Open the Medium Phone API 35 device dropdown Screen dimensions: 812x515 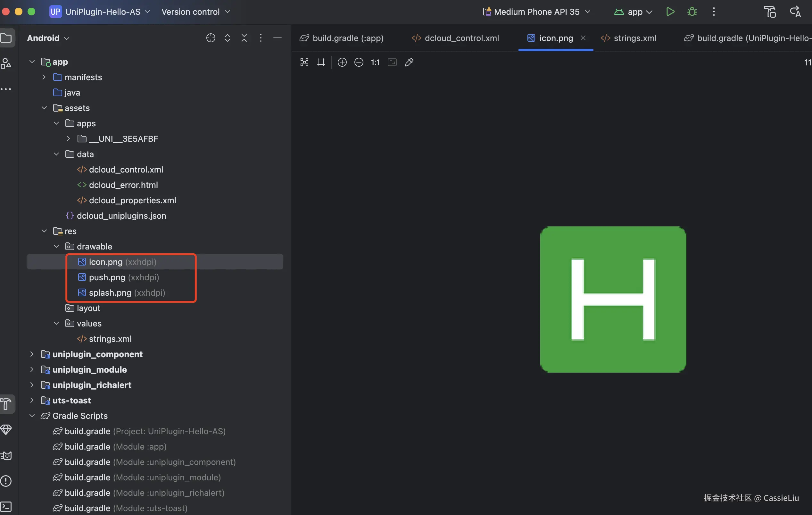[537, 12]
